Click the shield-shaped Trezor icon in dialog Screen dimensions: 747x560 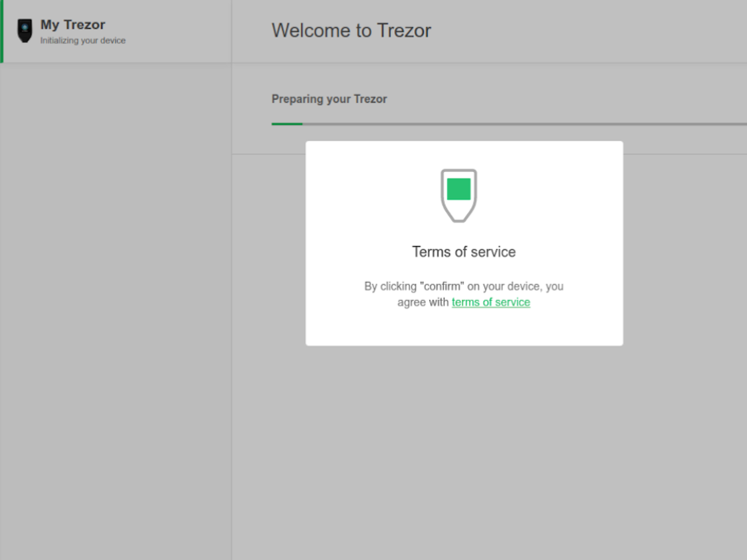coord(459,195)
